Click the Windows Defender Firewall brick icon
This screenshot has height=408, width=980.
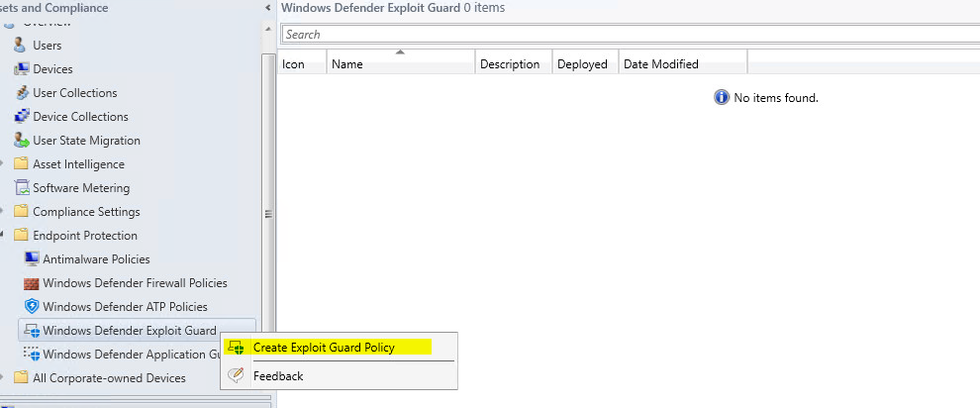pyautogui.click(x=32, y=283)
